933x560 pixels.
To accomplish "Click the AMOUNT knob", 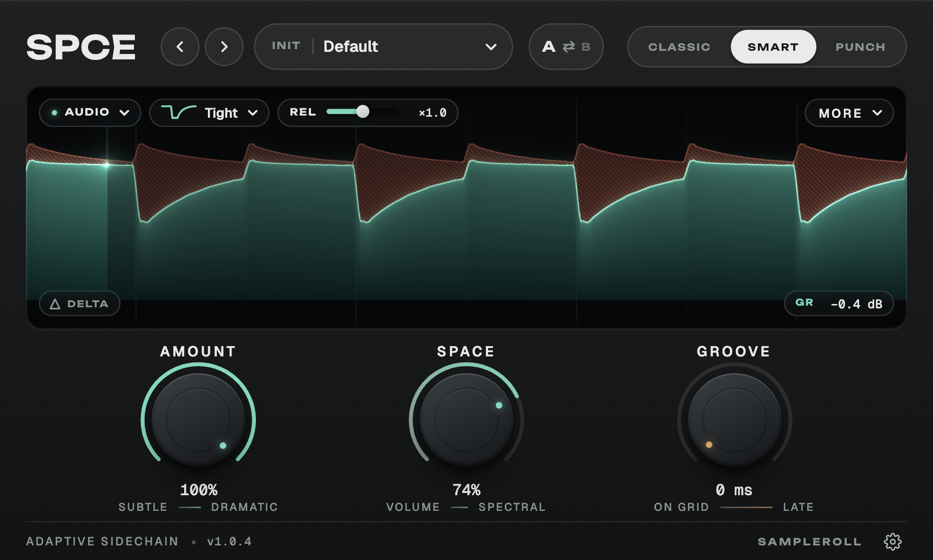I will pyautogui.click(x=198, y=420).
